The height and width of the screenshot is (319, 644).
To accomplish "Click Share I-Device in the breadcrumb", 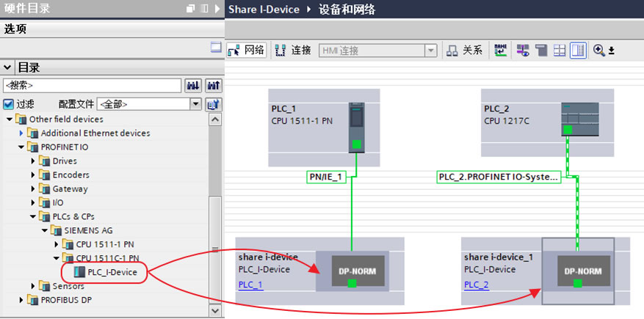I will click(264, 10).
